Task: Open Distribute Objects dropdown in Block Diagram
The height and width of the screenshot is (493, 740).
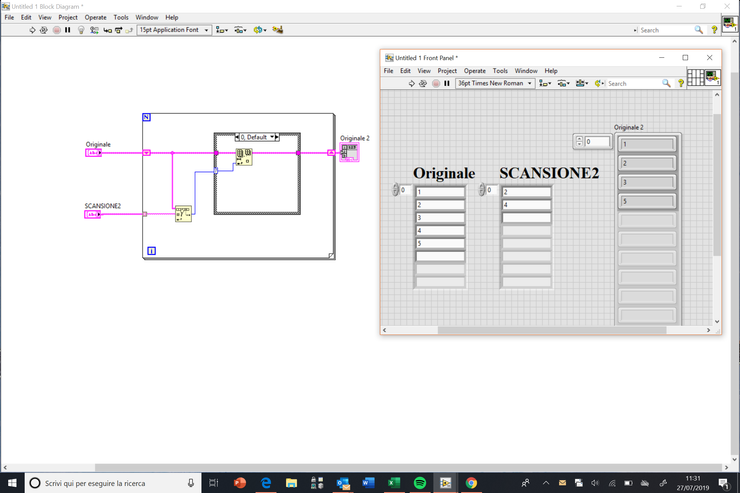Action: 240,30
